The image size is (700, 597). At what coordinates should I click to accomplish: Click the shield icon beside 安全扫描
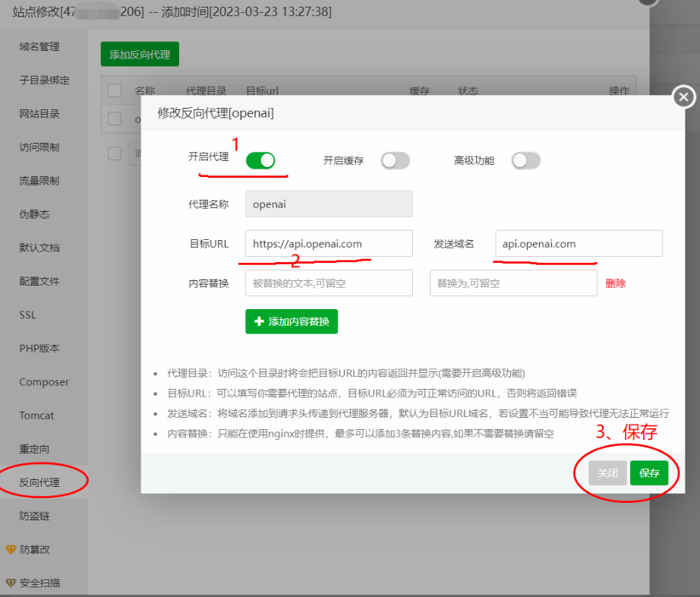point(11,583)
